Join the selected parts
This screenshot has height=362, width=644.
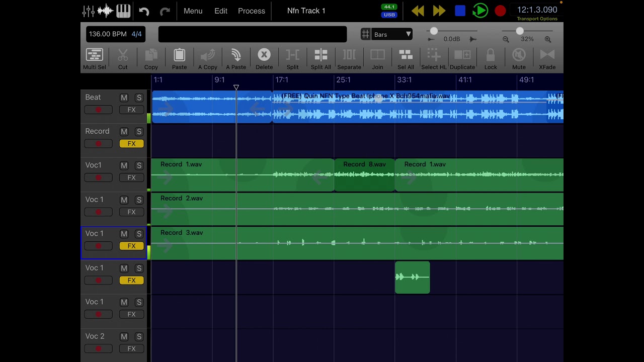click(x=377, y=59)
